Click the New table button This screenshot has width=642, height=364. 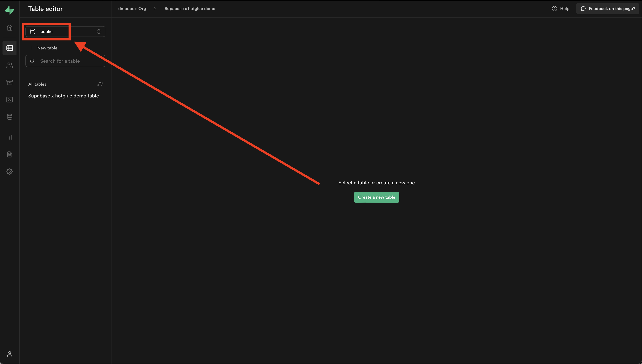click(44, 48)
